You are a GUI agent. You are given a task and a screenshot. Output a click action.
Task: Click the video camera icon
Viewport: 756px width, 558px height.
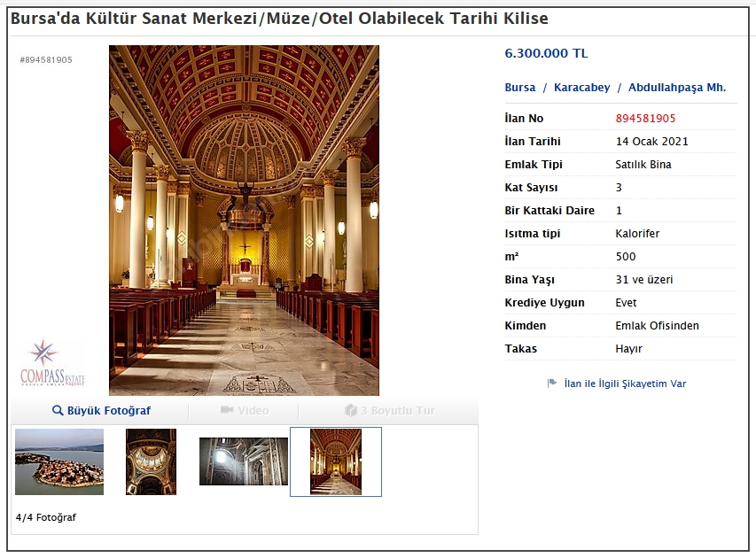tap(227, 411)
